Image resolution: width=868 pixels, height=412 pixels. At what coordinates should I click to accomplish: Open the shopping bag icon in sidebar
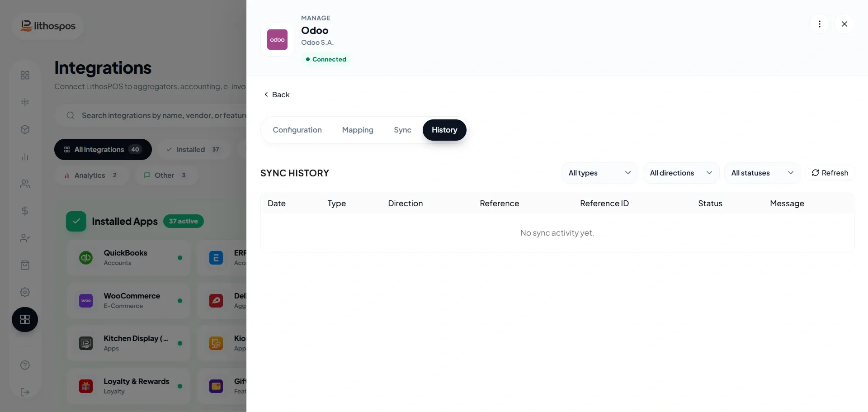click(x=25, y=265)
